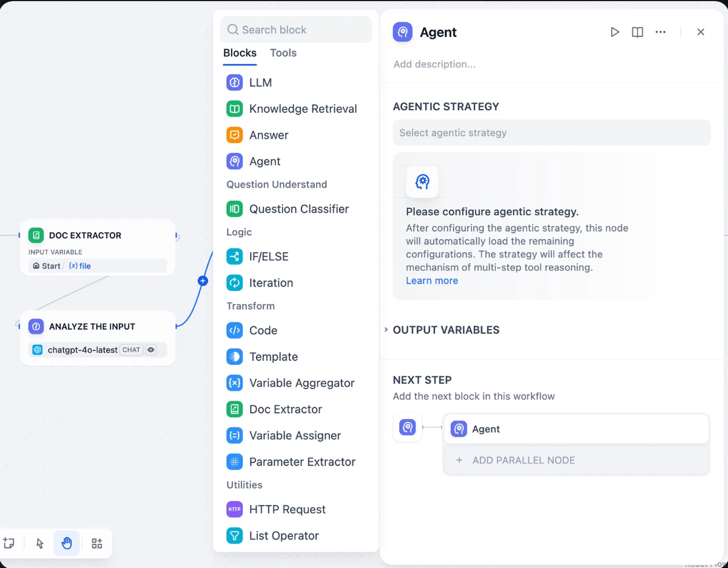Click the HTTP Request block icon
The image size is (728, 568).
coord(235,509)
